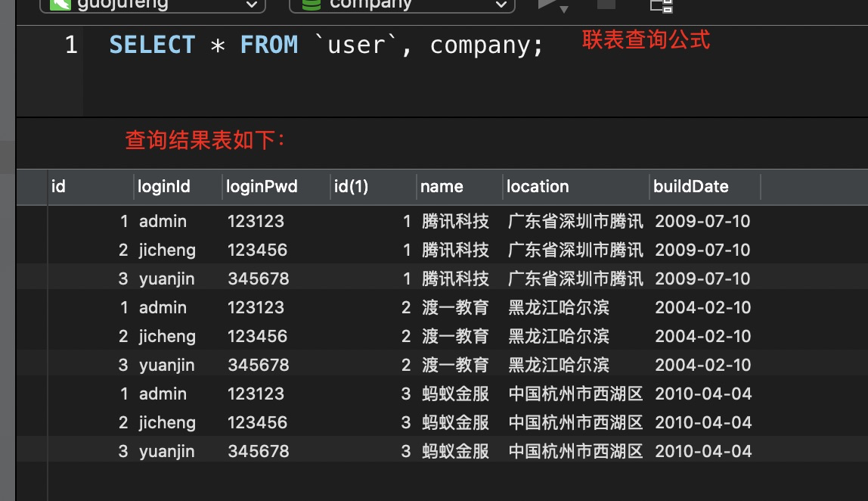868x501 pixels.
Task: Click 2004-02-10 date in the admin row
Action: coord(703,307)
